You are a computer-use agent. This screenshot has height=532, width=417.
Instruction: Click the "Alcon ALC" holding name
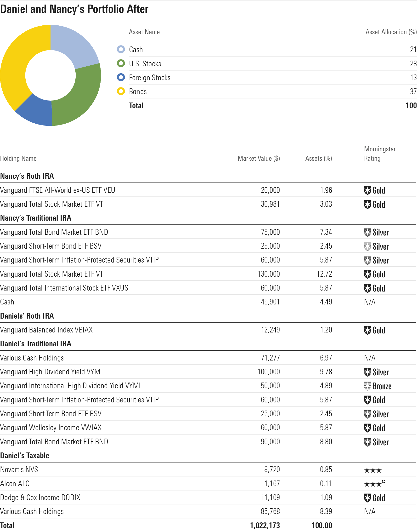tap(15, 484)
